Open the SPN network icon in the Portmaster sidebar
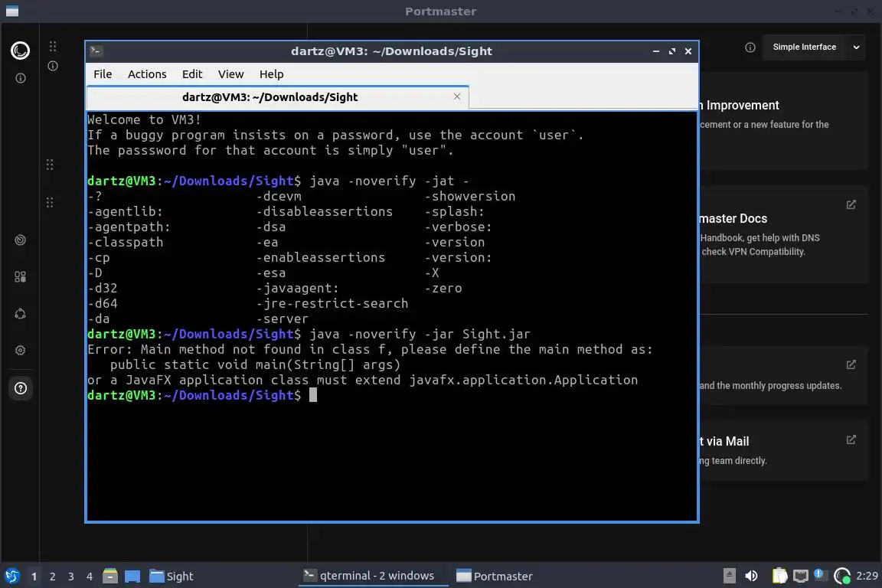Viewport: 882px width, 588px height. [20, 314]
